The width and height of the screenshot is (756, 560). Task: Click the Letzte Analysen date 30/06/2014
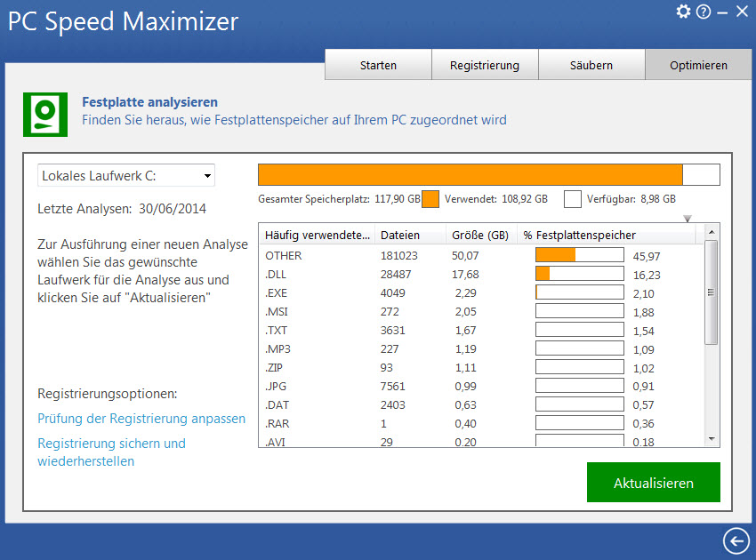173,209
